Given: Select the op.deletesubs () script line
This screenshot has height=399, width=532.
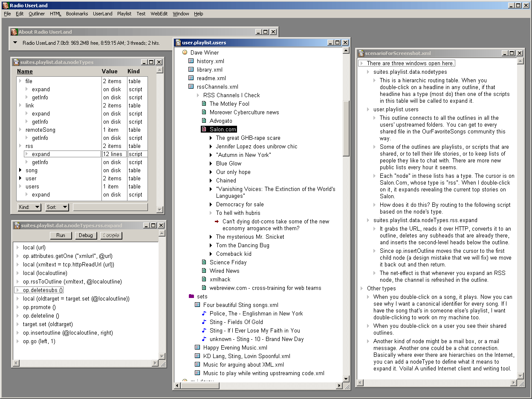Looking at the screenshot, I should pos(43,290).
